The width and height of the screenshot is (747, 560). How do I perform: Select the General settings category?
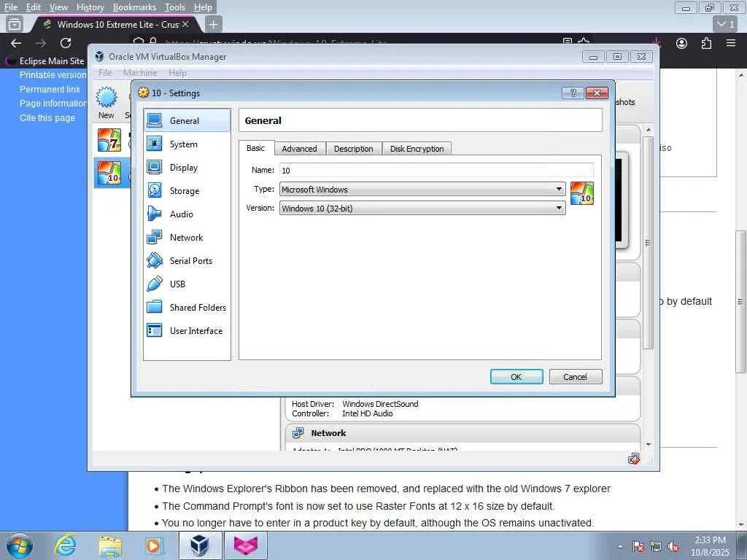pyautogui.click(x=187, y=120)
